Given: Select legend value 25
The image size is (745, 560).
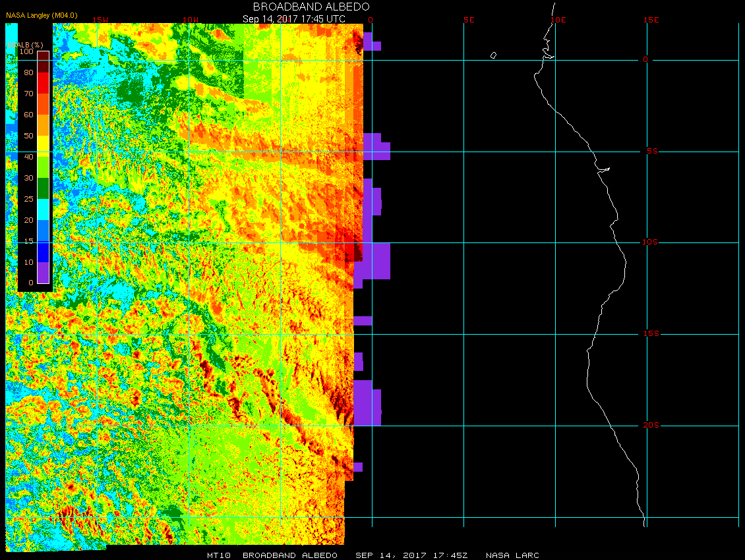Looking at the screenshot, I should (x=28, y=199).
